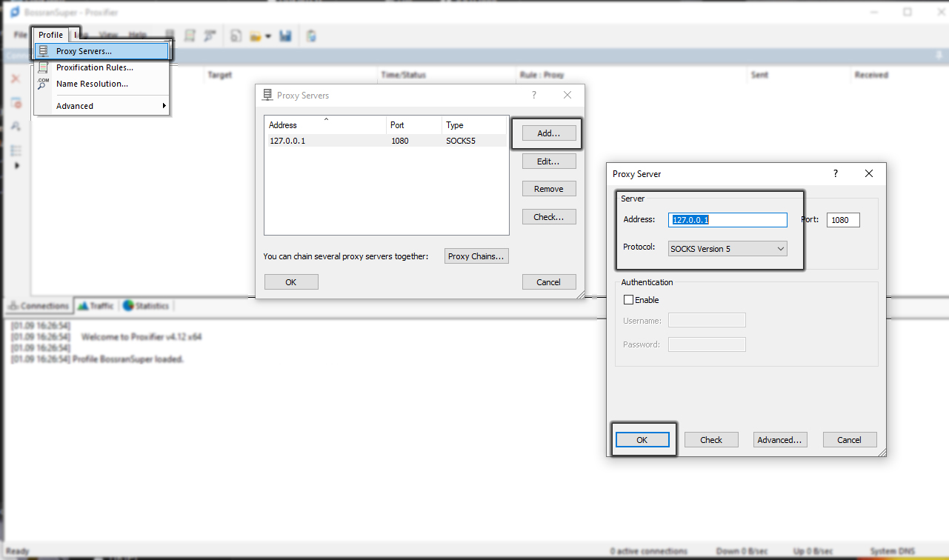Click the Proxy Servers toolbar icon
Viewport: 949px width, 560px height.
[170, 36]
